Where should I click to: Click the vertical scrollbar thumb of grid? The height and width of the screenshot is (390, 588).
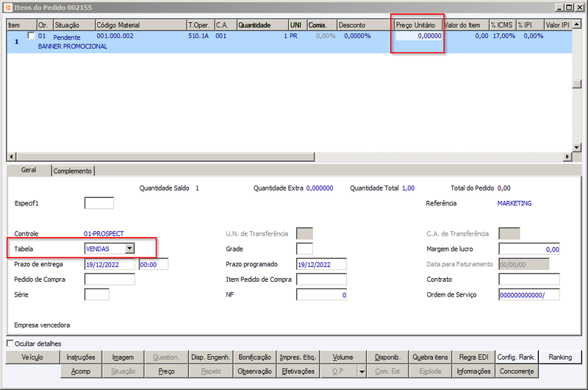577,84
